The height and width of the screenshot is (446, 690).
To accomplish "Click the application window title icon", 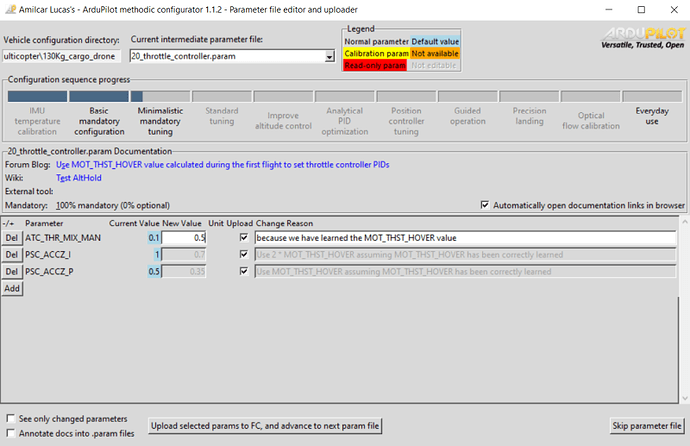I will tap(10, 8).
